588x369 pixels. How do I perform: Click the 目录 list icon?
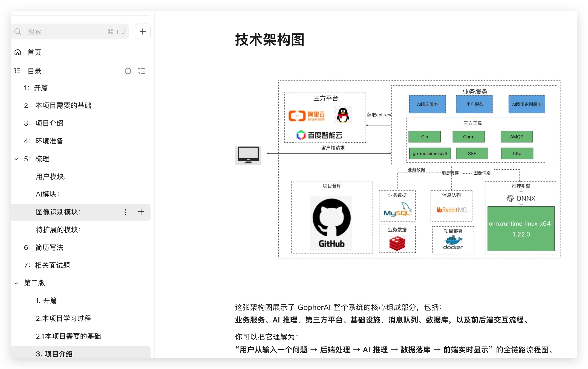pos(18,71)
